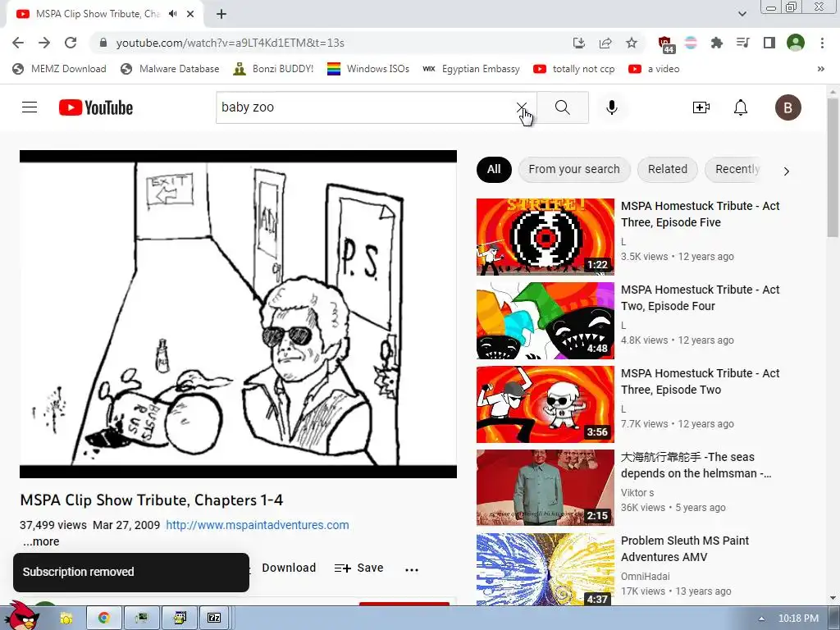This screenshot has width=840, height=630.
Task: Open the media controls icon
Action: coord(743,43)
